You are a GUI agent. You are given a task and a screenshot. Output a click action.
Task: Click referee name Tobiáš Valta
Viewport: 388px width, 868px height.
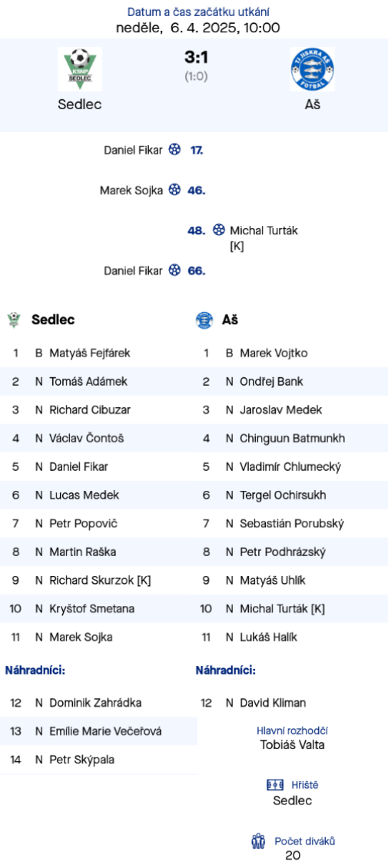tap(292, 744)
